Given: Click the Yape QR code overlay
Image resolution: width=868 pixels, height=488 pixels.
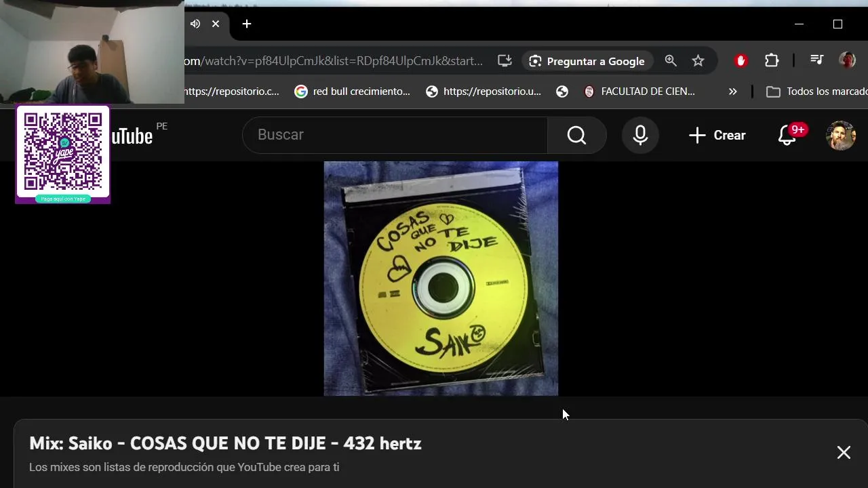Looking at the screenshot, I should click(x=63, y=155).
